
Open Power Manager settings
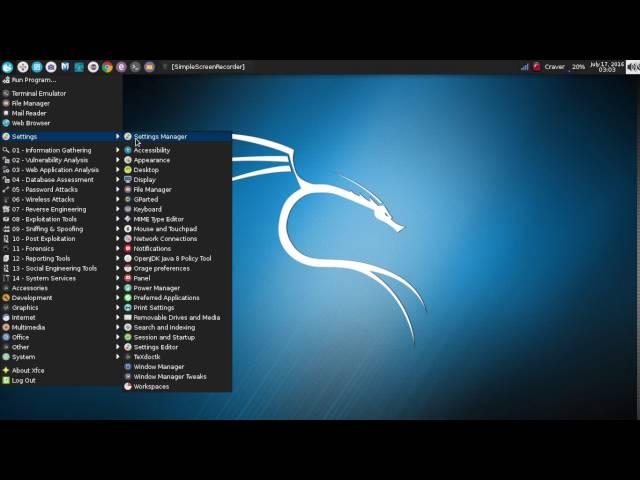pyautogui.click(x=177, y=288)
